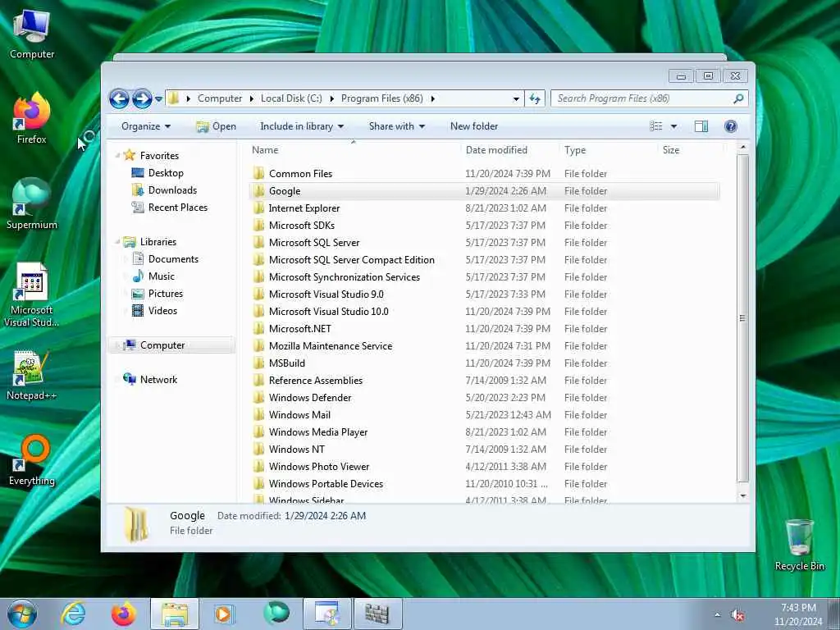Click the Supermium taskbar icon
Screen dimensions: 840x630
276,614
